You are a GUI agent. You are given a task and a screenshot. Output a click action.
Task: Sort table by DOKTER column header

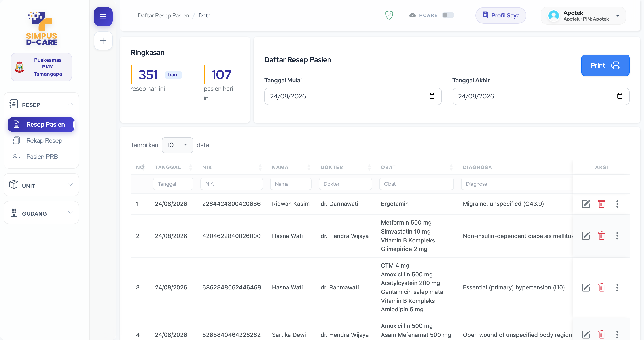(345, 167)
